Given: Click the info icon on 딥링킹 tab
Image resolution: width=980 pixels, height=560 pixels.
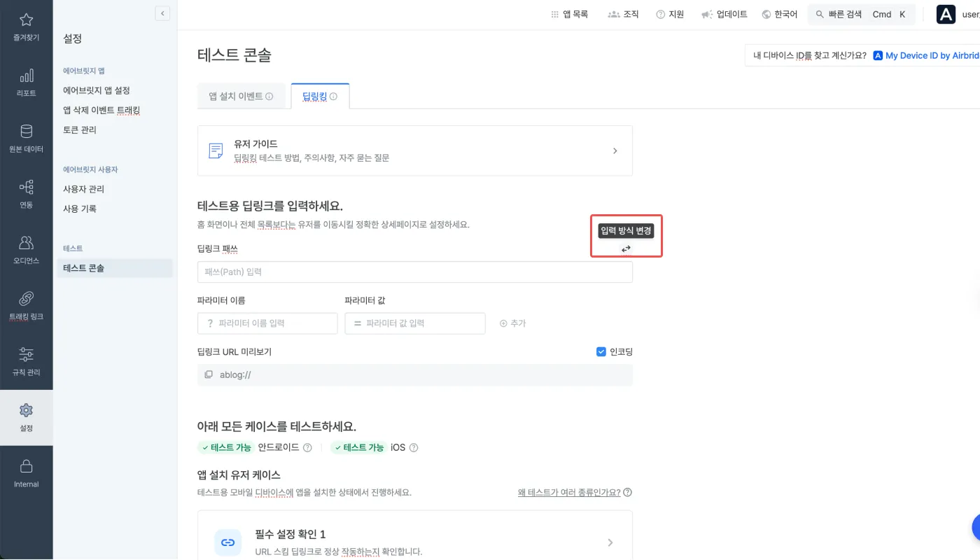Looking at the screenshot, I should click(333, 97).
